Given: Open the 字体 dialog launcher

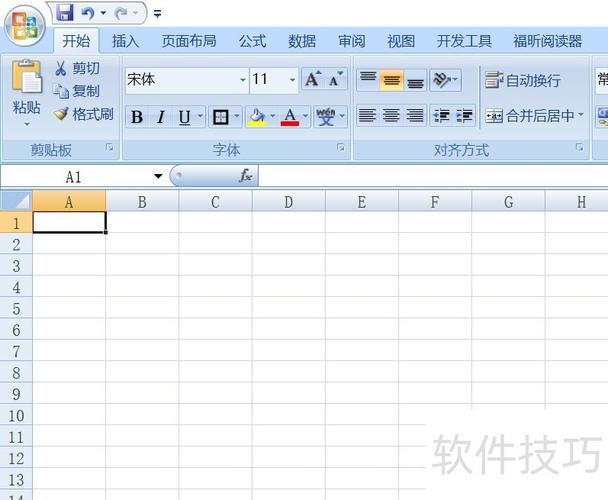Looking at the screenshot, I should [x=340, y=147].
